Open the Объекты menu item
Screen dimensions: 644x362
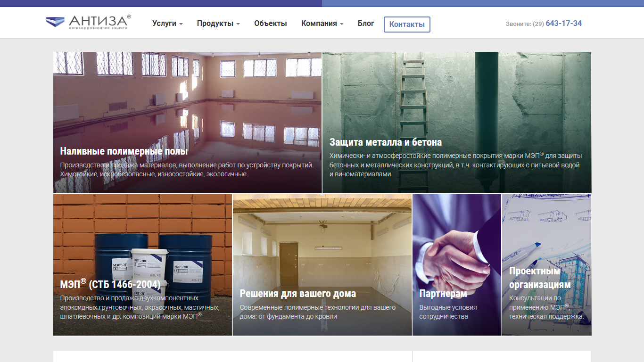271,24
